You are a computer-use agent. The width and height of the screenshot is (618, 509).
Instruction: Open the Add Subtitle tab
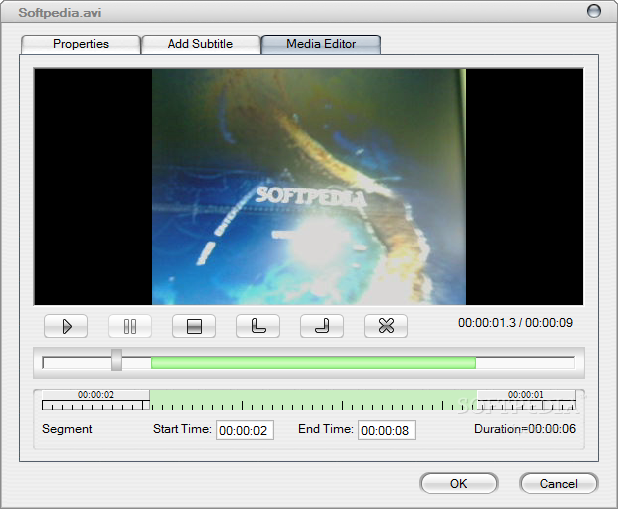click(201, 44)
